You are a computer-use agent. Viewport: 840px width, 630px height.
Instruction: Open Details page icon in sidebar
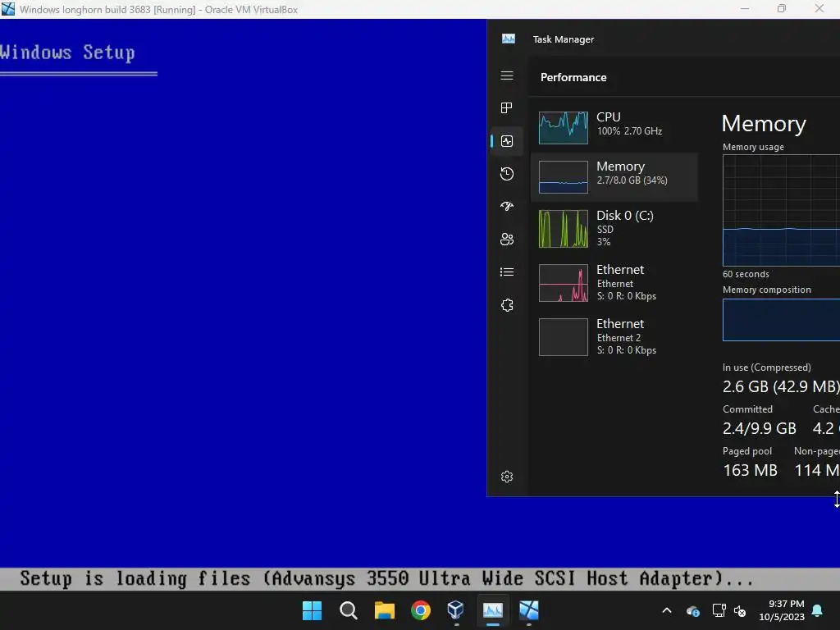coord(507,272)
